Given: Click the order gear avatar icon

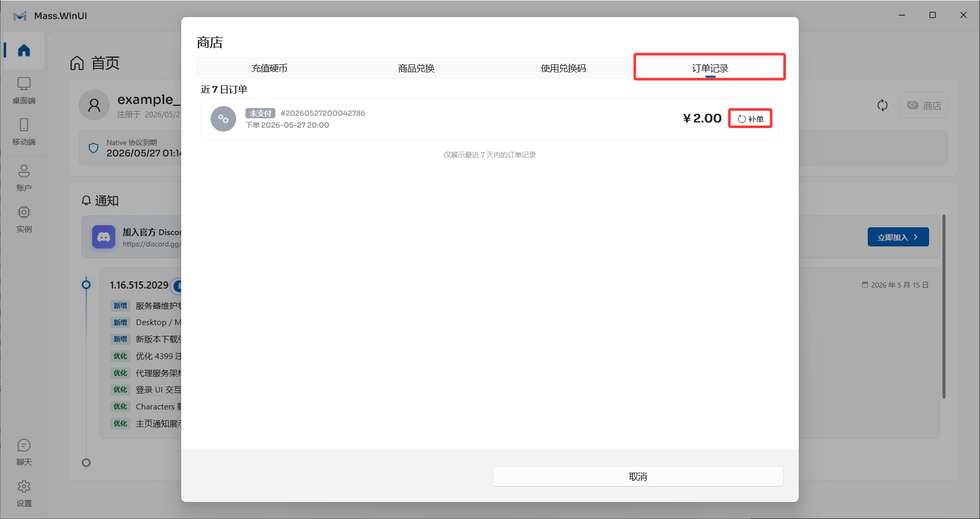Looking at the screenshot, I should [x=223, y=119].
